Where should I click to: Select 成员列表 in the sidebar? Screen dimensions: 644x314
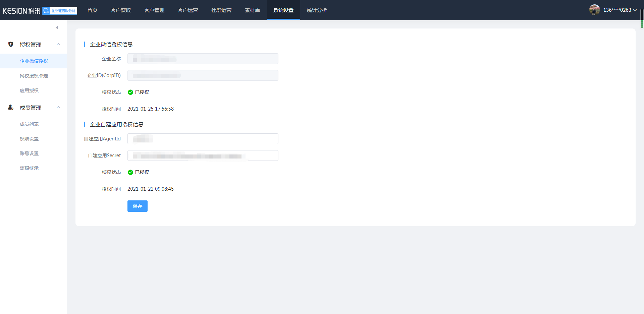coord(29,124)
